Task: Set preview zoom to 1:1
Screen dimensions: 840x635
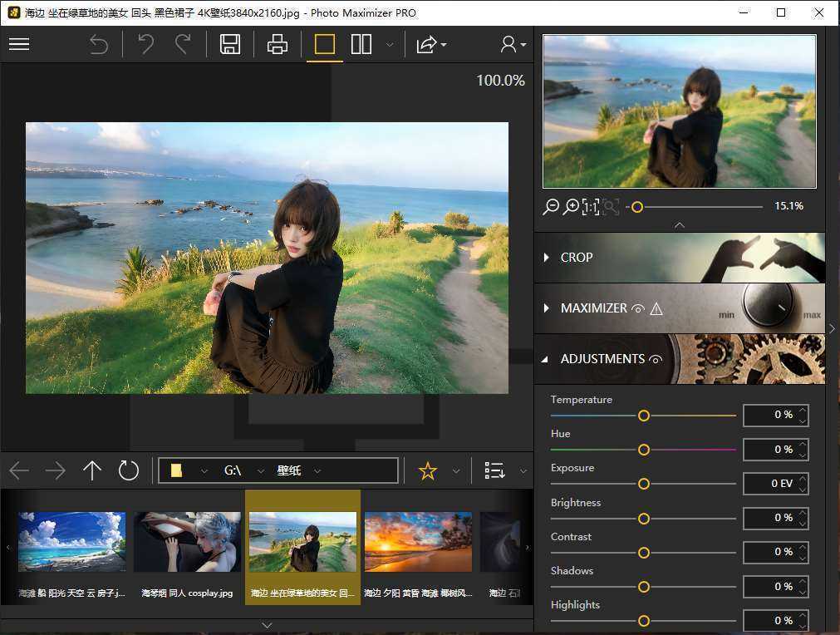Action: [590, 206]
